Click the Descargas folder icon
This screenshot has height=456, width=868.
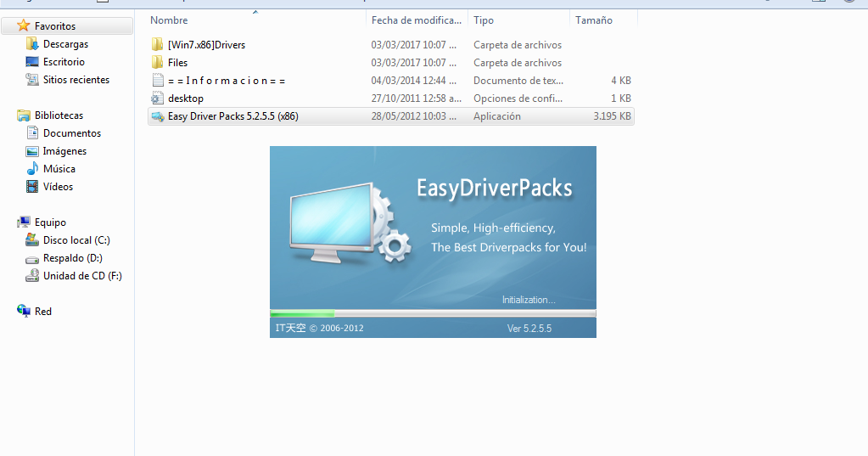(x=32, y=44)
